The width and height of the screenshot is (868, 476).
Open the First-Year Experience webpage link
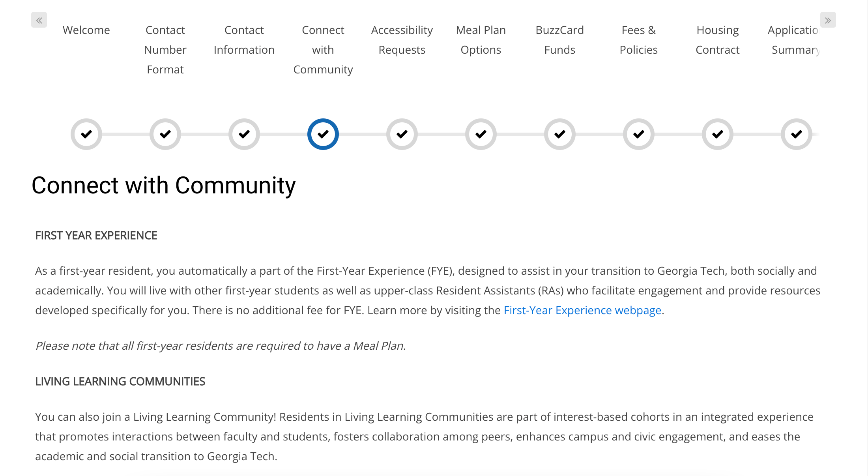[x=582, y=310]
